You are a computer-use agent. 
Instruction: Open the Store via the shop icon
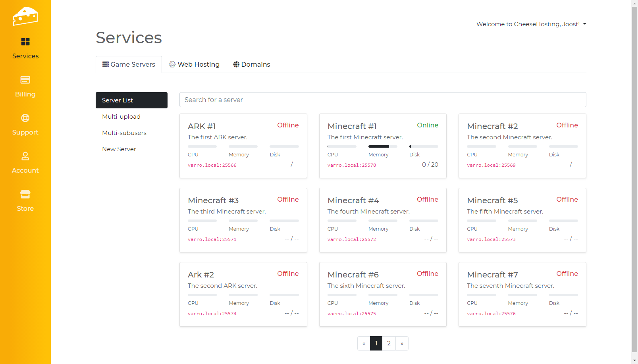pos(25,194)
